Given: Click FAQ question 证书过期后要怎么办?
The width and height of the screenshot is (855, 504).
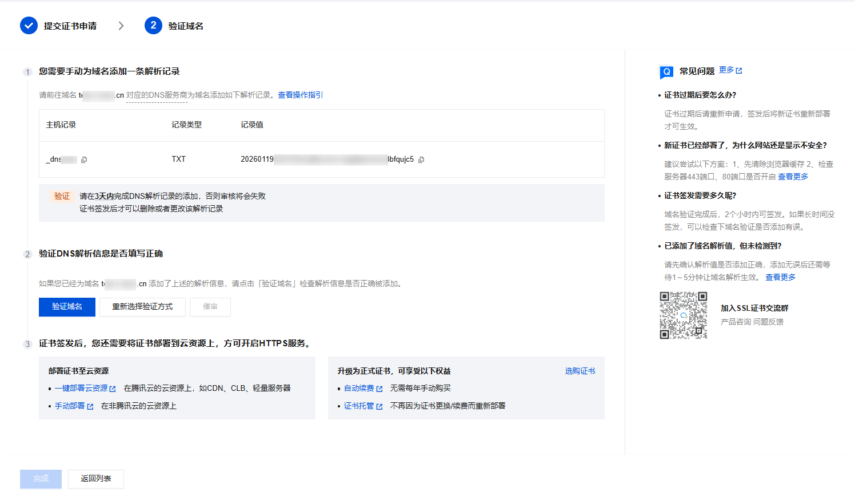Looking at the screenshot, I should point(700,95).
